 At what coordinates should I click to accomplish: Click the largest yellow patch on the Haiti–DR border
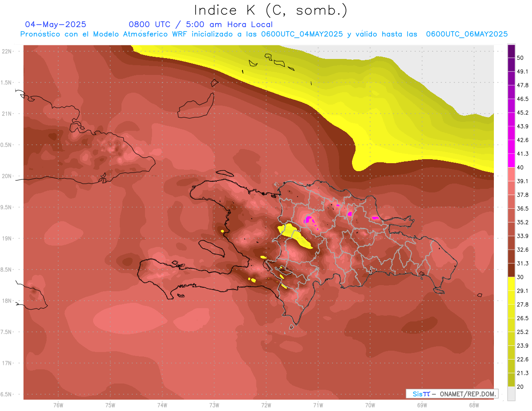coord(294,235)
